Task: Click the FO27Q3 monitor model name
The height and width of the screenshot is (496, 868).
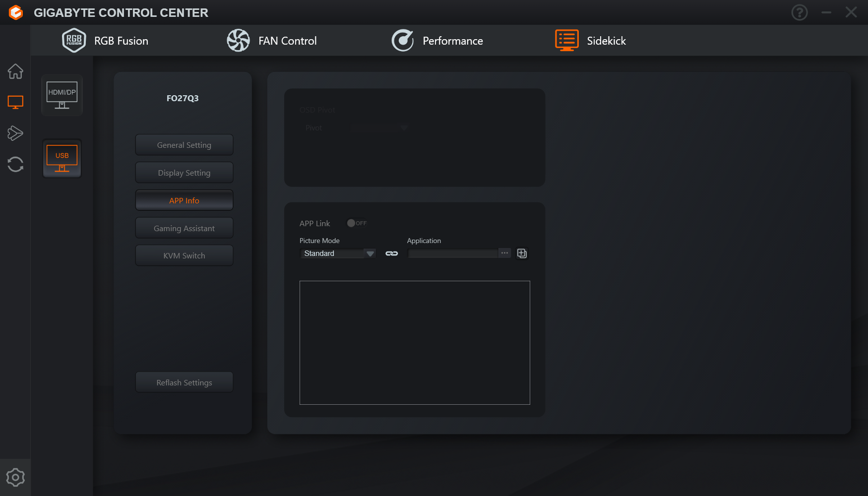Action: coord(183,98)
